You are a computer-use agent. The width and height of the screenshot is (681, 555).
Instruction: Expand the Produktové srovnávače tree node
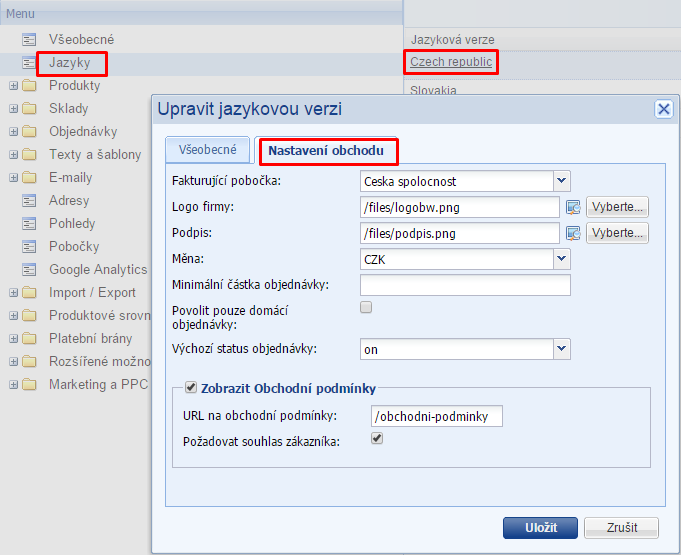[13, 316]
